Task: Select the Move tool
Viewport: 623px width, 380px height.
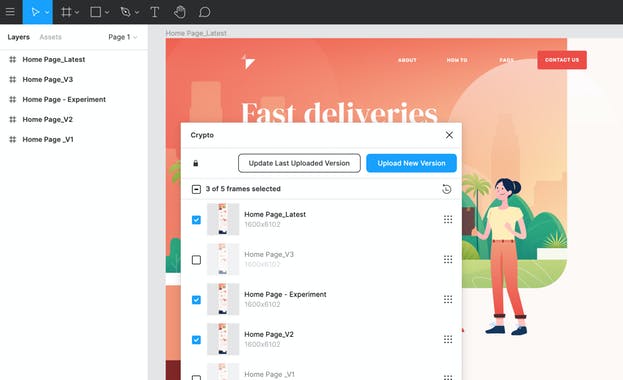Action: [x=35, y=12]
